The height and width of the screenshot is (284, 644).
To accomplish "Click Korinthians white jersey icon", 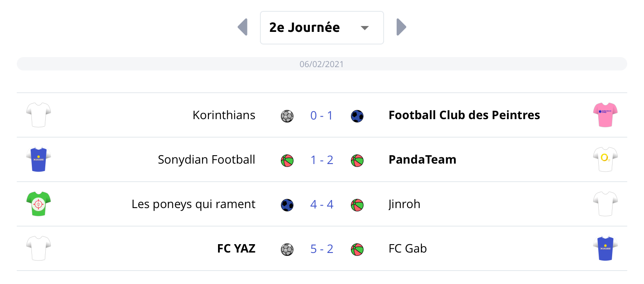I will (39, 115).
